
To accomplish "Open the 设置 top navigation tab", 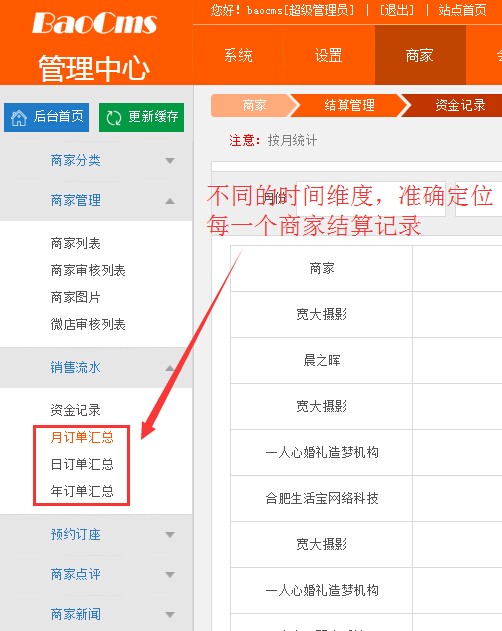I will pyautogui.click(x=328, y=55).
